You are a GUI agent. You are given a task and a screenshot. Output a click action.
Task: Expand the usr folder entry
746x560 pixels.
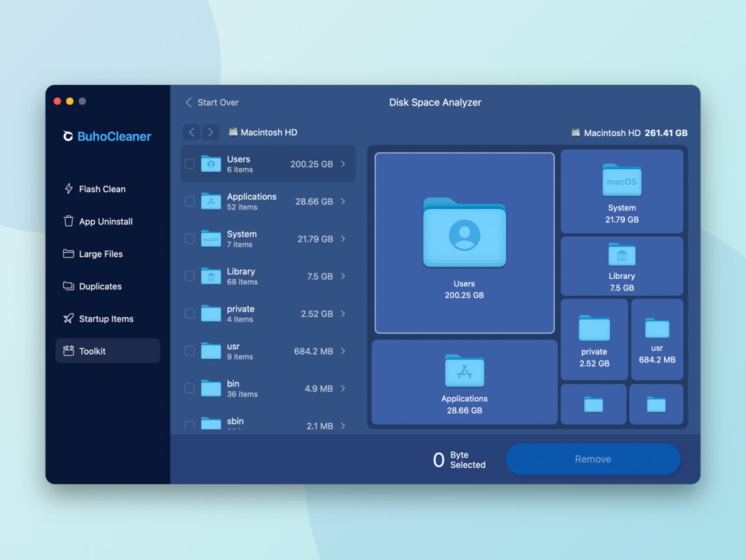pos(343,351)
